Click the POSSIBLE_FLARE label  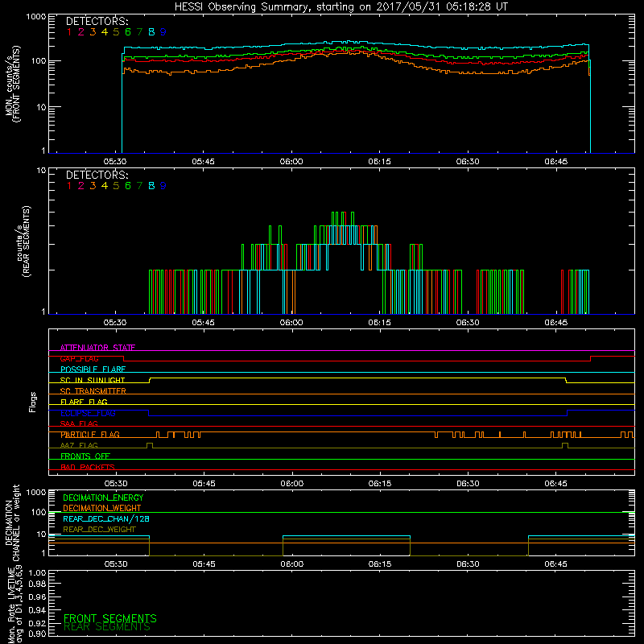coord(93,369)
